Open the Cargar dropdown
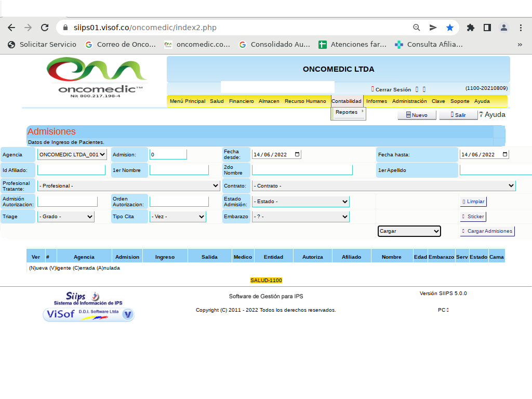Viewport: 532px width, 399px height. click(409, 231)
